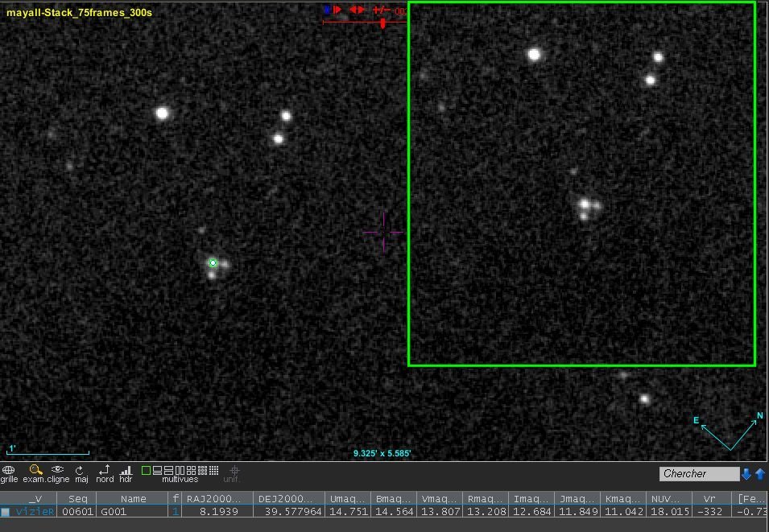Click the unif. crosshair icon
This screenshot has height=532, width=769.
[x=234, y=471]
